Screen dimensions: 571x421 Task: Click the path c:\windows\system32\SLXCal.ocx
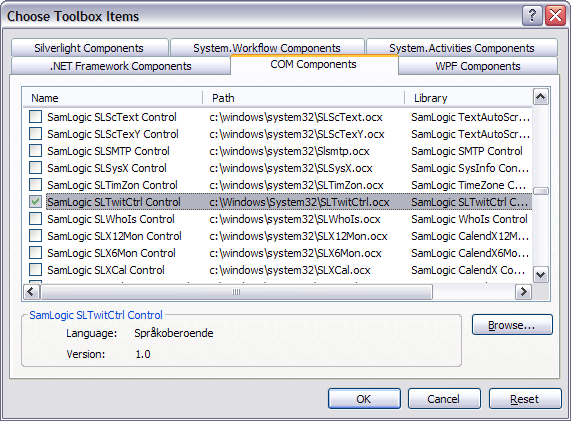tap(290, 270)
